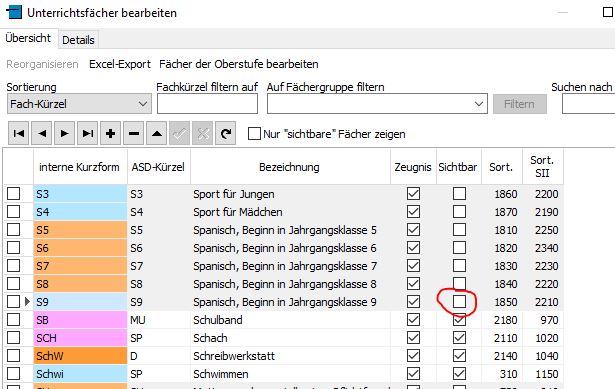Click the orange SchW Kurzform cell
615x389 pixels.
point(80,356)
